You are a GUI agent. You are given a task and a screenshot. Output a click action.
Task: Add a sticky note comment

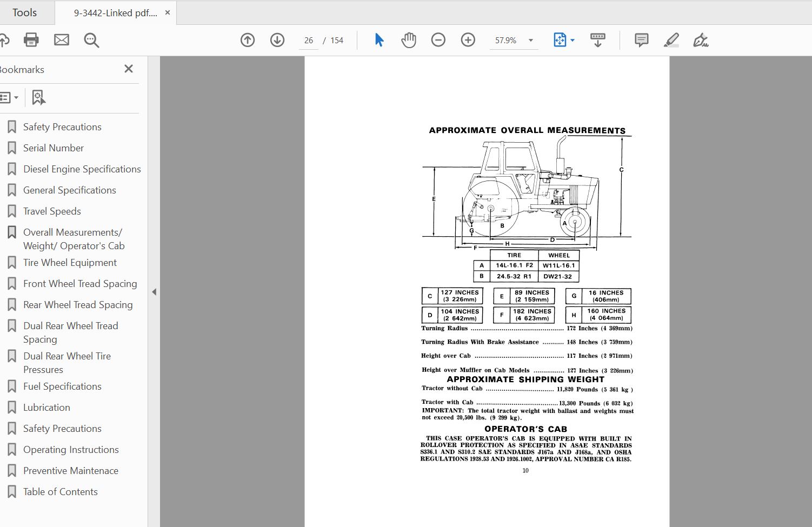(641, 39)
